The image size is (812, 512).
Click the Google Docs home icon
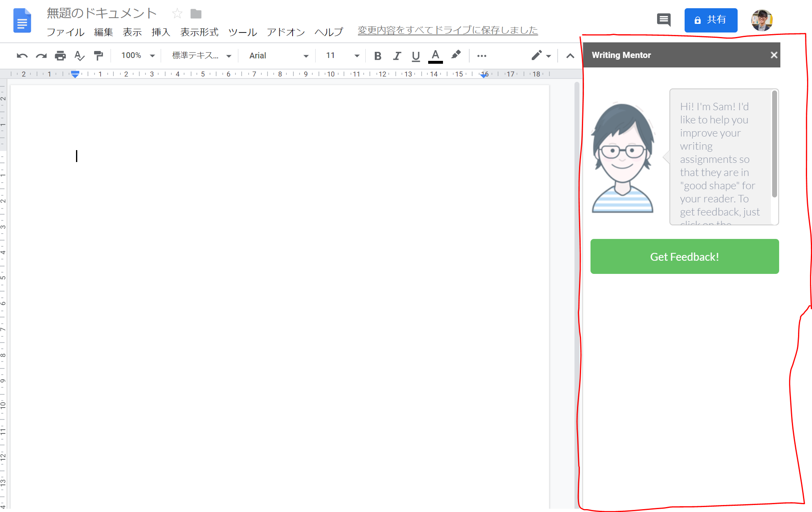22,21
